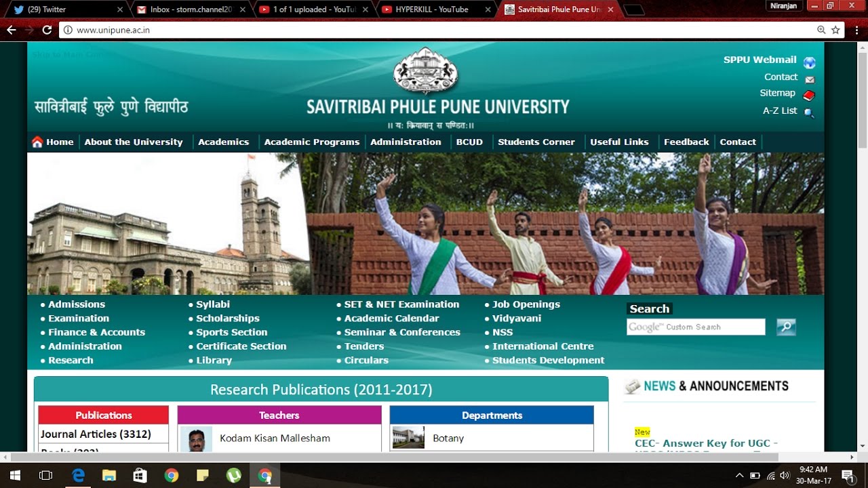Screen dimensions: 868x488
Task: Click the browser back arrow
Action: pos(11,30)
